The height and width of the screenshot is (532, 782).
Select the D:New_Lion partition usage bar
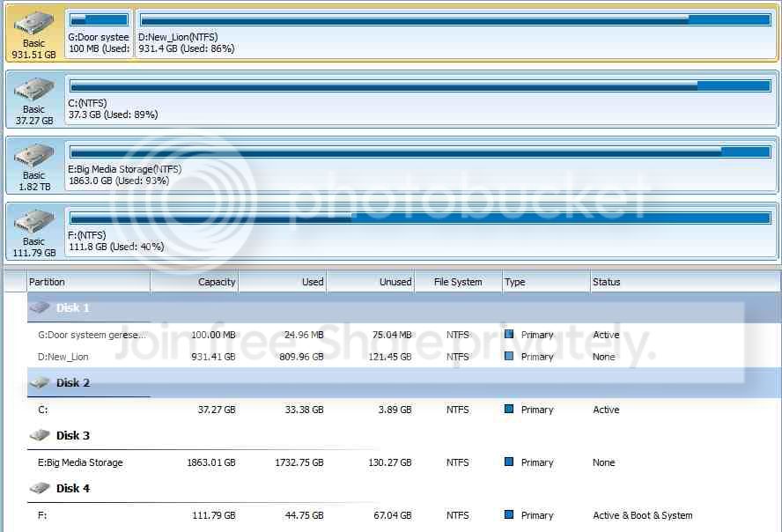[x=455, y=20]
